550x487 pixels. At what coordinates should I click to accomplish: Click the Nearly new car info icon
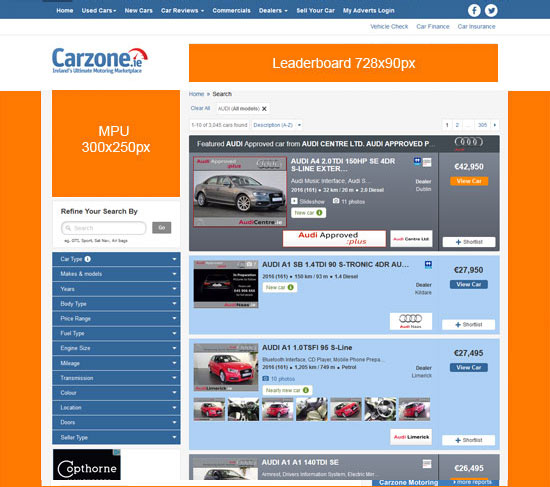coord(306,390)
